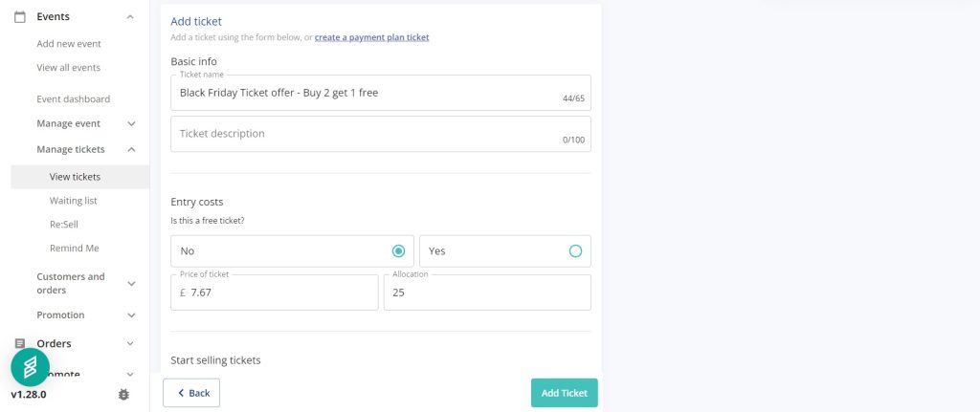Click the Back button
This screenshot has height=412, width=980.
point(191,393)
